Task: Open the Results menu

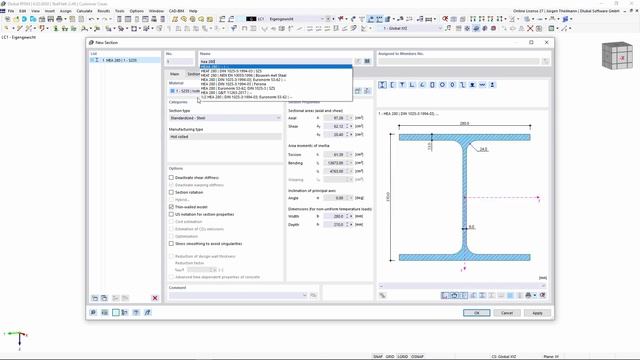Action: tap(104, 11)
